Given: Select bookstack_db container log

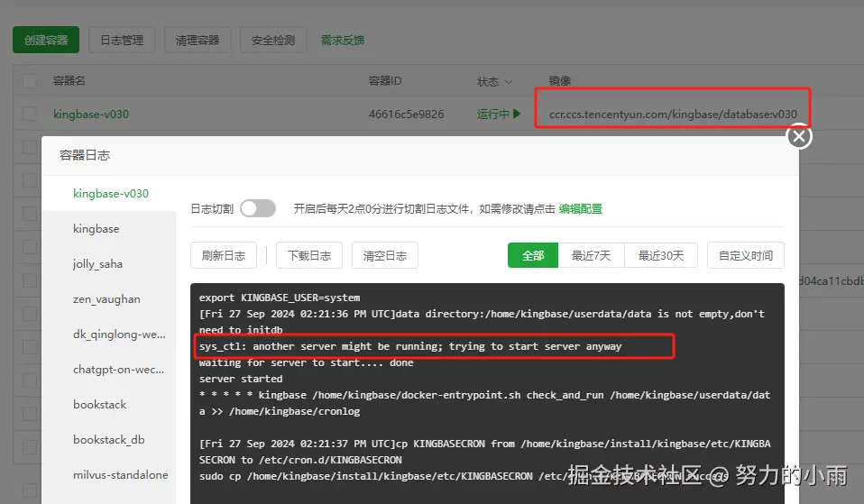Looking at the screenshot, I should tap(109, 440).
